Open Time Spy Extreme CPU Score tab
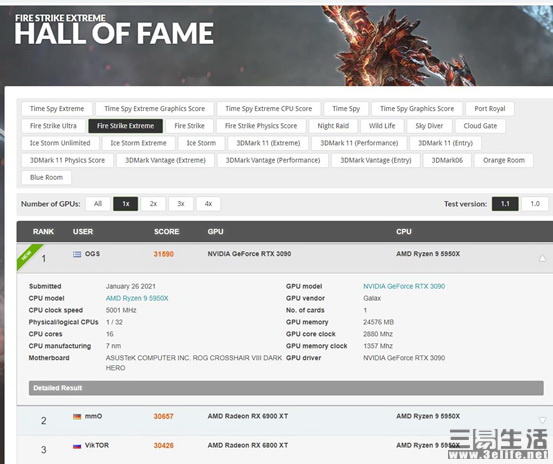Screen dimensions: 553x464 [x=269, y=109]
